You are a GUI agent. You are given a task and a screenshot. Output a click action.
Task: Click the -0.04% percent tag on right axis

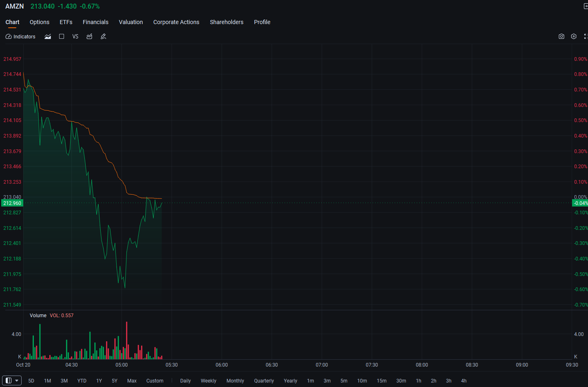581,203
